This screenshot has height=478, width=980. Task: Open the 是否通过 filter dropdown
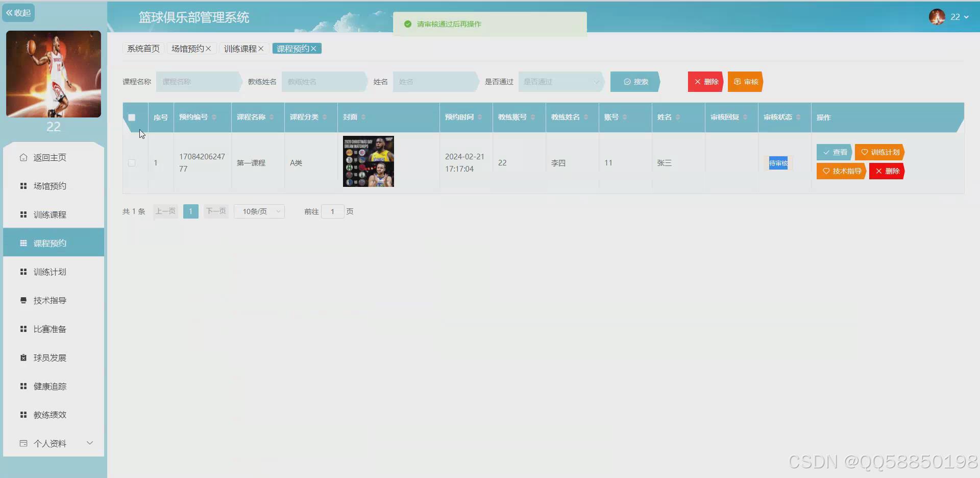point(560,81)
